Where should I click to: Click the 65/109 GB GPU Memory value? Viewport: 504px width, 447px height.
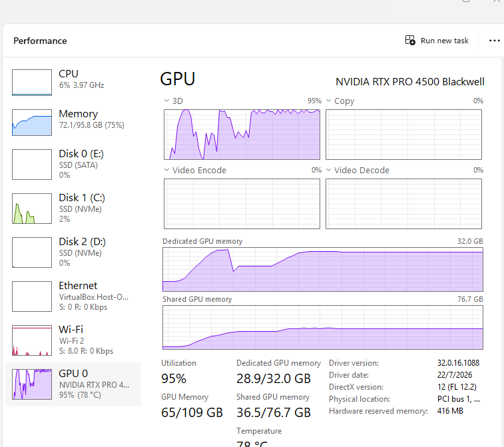192,412
